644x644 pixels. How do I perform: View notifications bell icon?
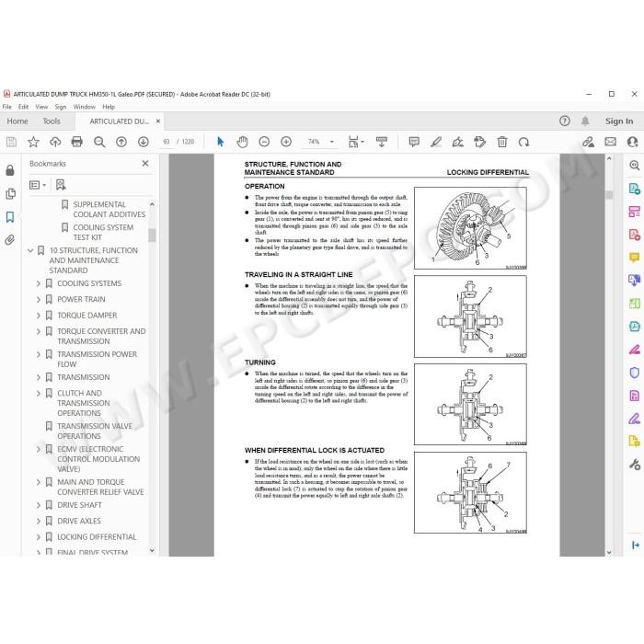585,121
